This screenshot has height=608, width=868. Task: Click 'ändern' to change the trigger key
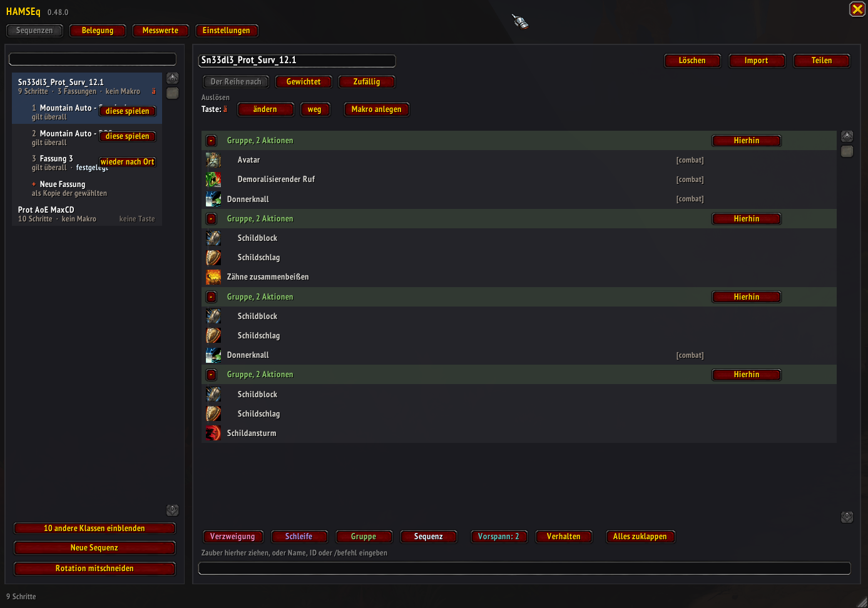[x=265, y=109]
